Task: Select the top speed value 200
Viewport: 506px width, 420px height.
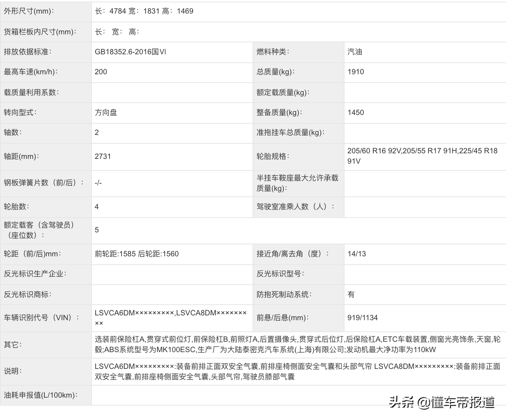Action: tap(101, 72)
